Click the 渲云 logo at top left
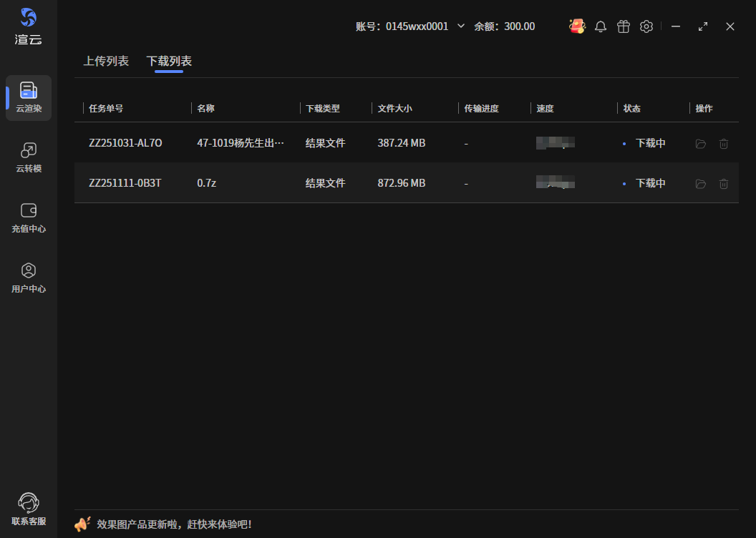Viewport: 756px width, 538px height. [29, 26]
